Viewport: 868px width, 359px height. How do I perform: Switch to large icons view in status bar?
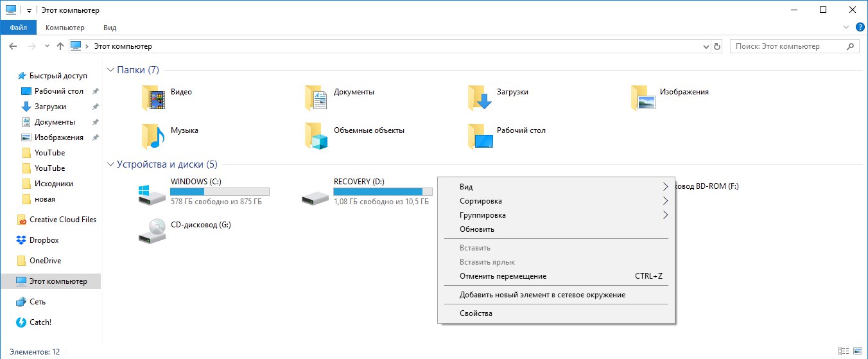tap(858, 352)
